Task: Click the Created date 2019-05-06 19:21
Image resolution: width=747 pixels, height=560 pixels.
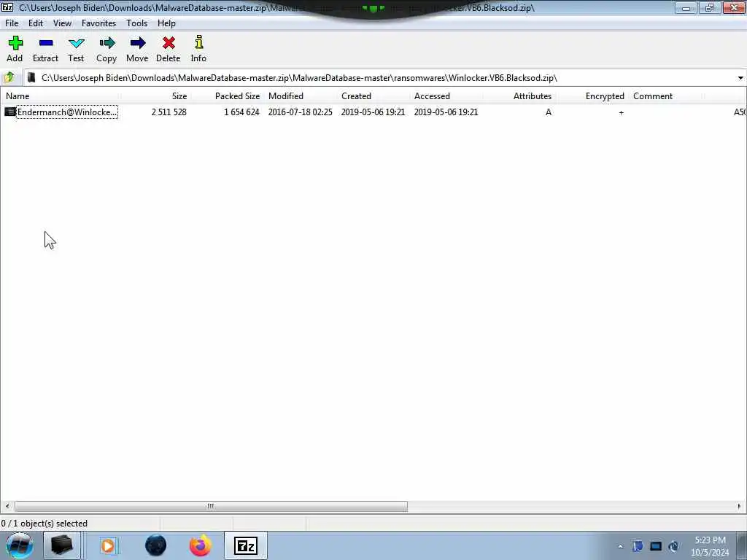Action: 373,112
